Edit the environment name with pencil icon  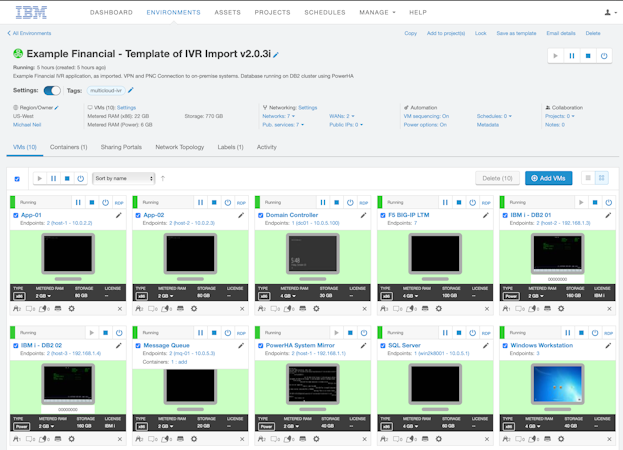(276, 55)
